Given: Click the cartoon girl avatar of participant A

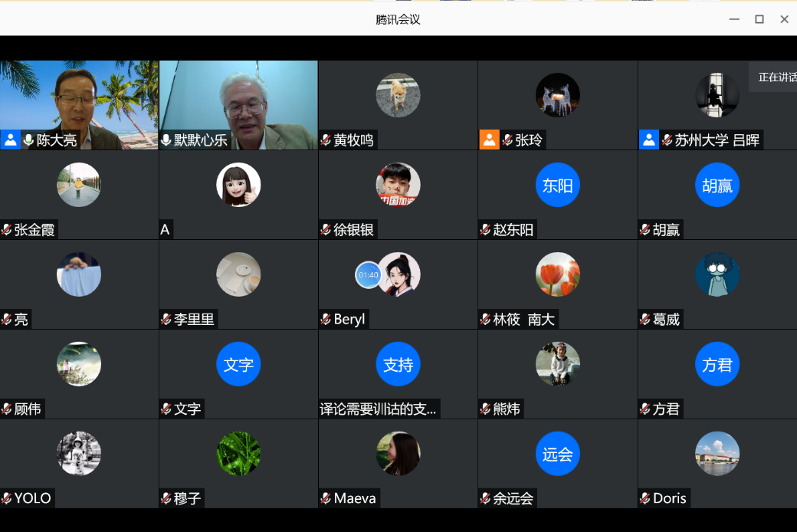Looking at the screenshot, I should (238, 185).
